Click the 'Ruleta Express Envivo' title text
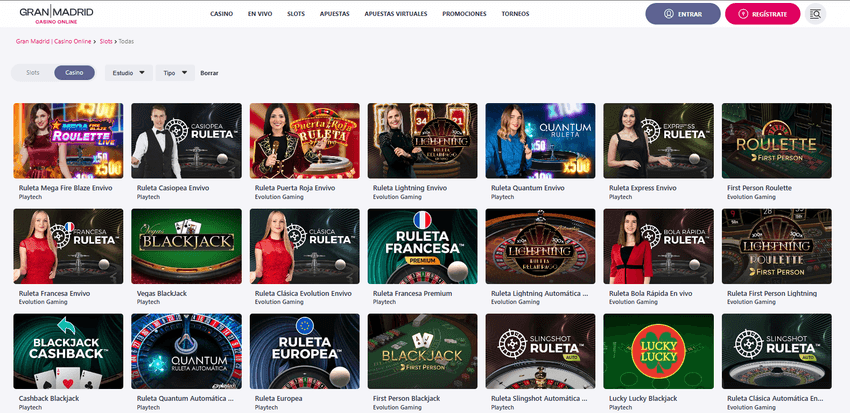The width and height of the screenshot is (850, 413). (643, 188)
